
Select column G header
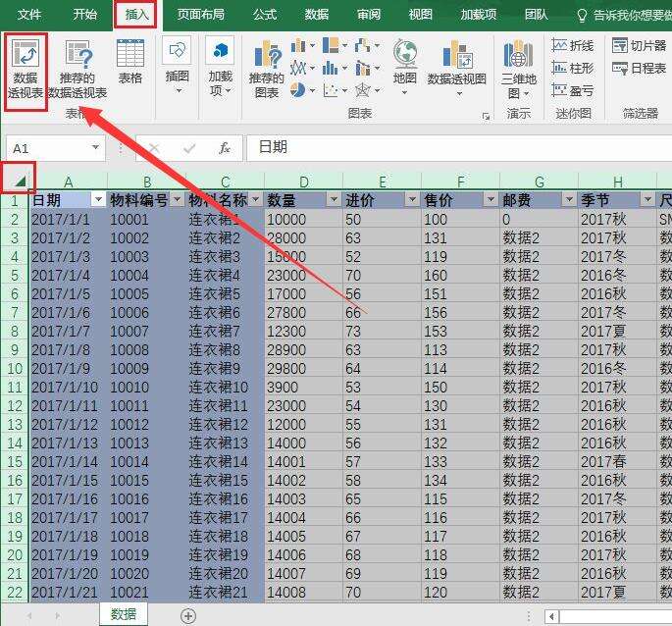[x=540, y=182]
